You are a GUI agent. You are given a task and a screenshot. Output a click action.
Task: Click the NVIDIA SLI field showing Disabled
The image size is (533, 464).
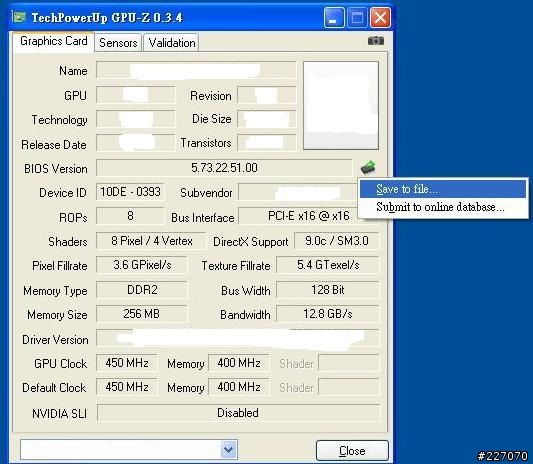tap(238, 413)
